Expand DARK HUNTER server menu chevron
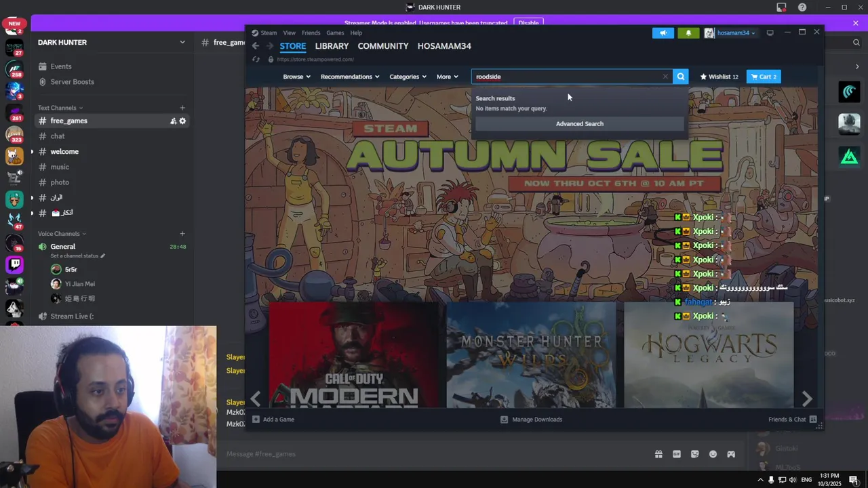 tap(182, 42)
